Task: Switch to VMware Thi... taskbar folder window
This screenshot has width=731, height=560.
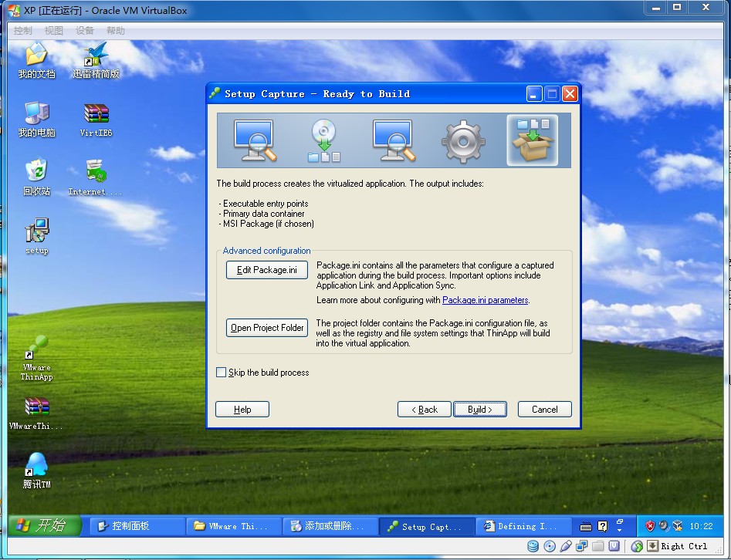Action: pyautogui.click(x=234, y=526)
